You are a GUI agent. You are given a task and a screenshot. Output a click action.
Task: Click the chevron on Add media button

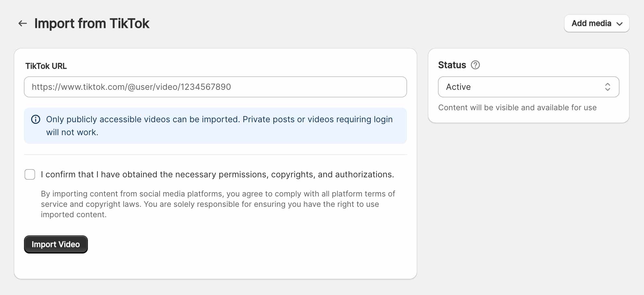pyautogui.click(x=620, y=24)
